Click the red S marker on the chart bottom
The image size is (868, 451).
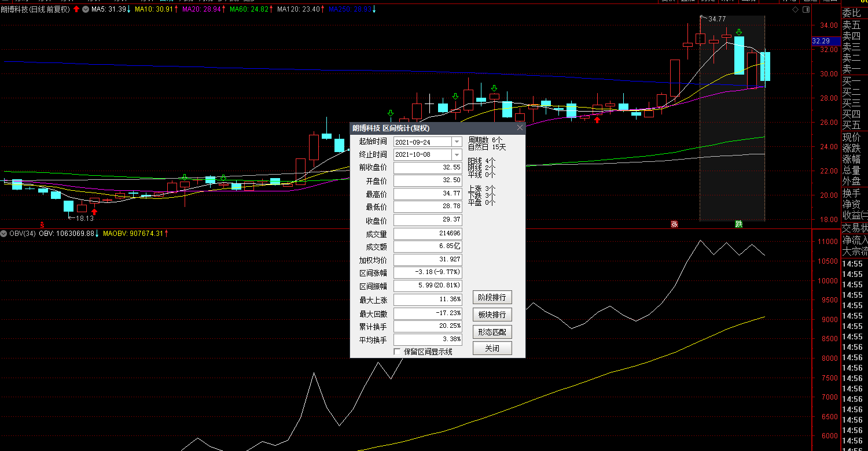(x=42, y=224)
